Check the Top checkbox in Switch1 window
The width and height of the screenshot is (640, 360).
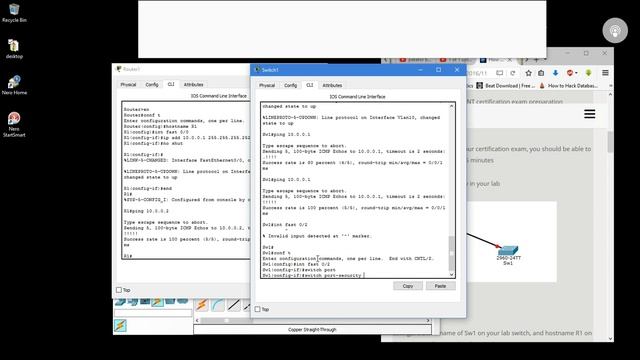(x=258, y=309)
